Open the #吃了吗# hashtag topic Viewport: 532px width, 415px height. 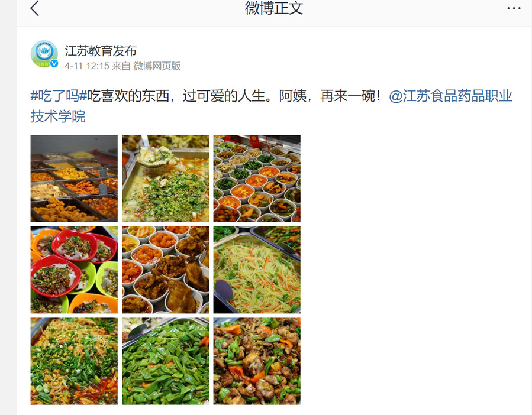(59, 96)
